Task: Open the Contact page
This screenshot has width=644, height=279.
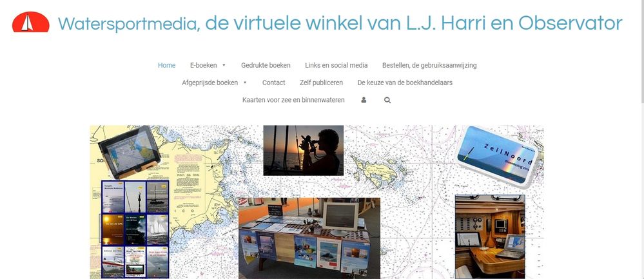Action: coord(273,82)
